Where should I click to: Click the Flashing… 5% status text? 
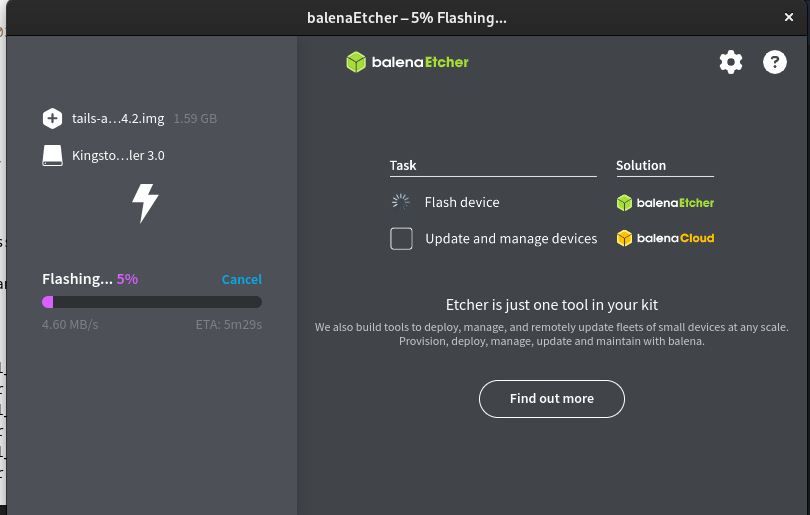pyautogui.click(x=90, y=280)
